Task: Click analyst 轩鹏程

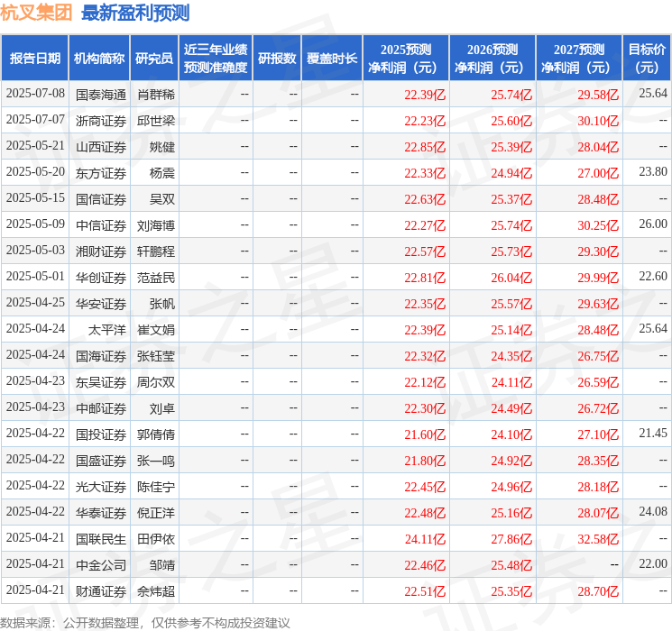Action: tap(156, 251)
